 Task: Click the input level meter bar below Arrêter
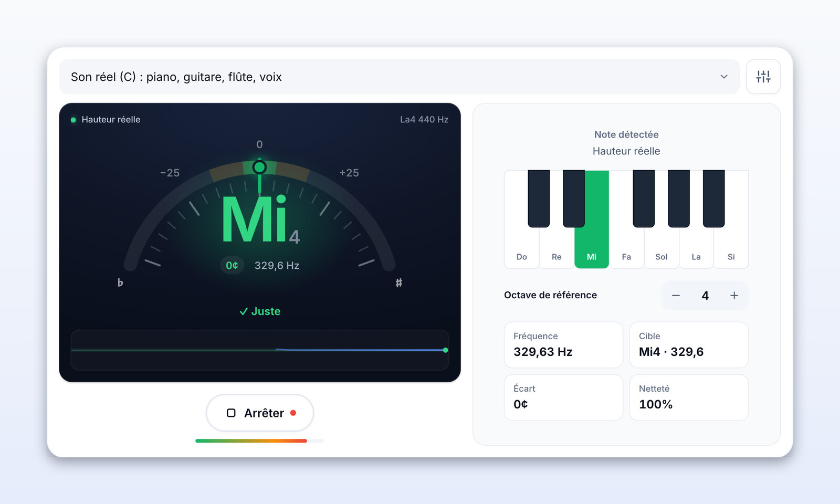click(259, 441)
